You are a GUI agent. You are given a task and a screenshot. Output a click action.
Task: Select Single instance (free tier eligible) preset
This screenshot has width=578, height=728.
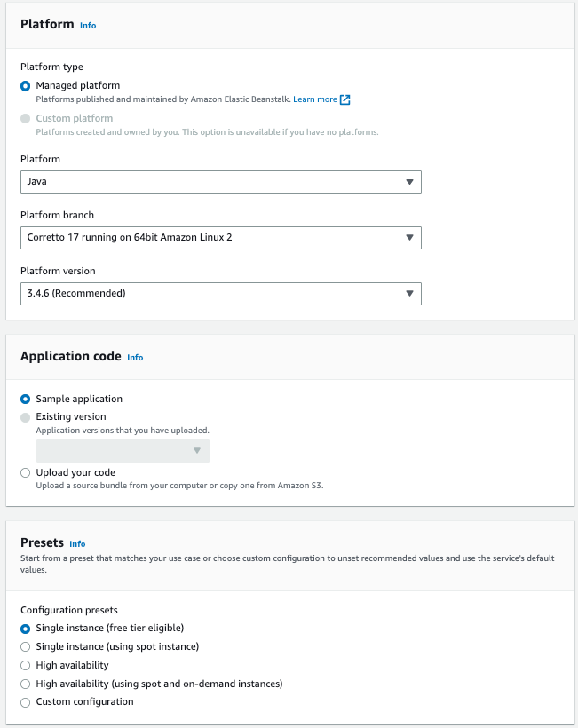[26, 629]
